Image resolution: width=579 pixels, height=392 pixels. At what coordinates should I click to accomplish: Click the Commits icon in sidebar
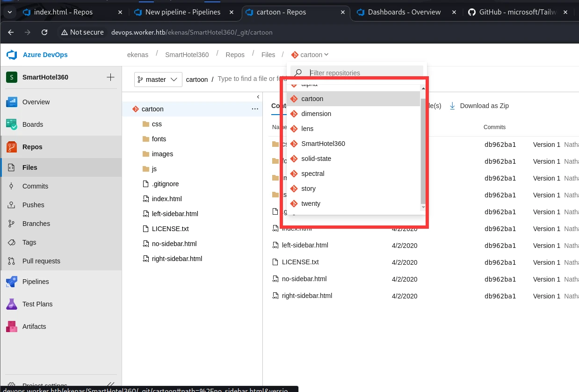tap(11, 186)
